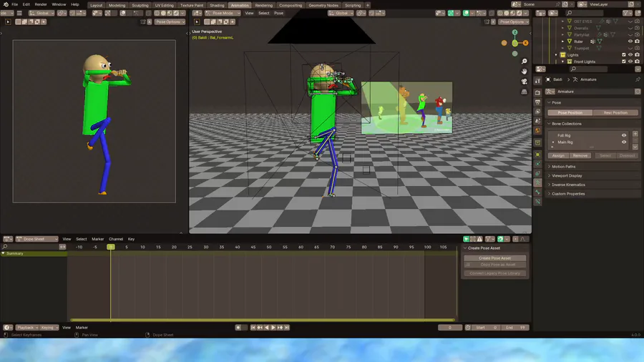Viewport: 644px width, 362px height.
Task: Select rendered viewport shading mode
Action: coord(519,13)
